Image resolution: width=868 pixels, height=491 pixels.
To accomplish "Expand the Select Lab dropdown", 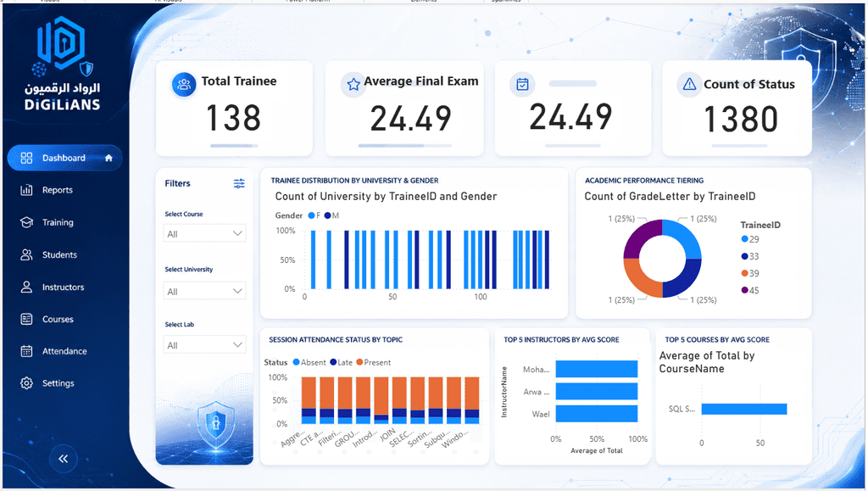I will pyautogui.click(x=204, y=345).
